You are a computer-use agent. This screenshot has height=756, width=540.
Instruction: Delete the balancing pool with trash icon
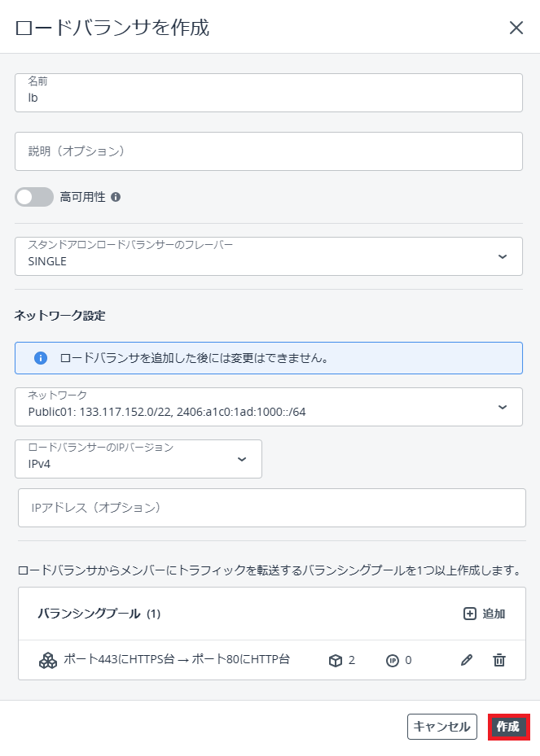(499, 660)
